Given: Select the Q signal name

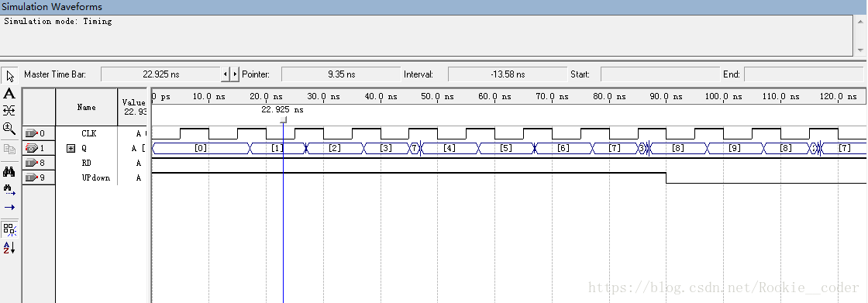Looking at the screenshot, I should point(84,149).
